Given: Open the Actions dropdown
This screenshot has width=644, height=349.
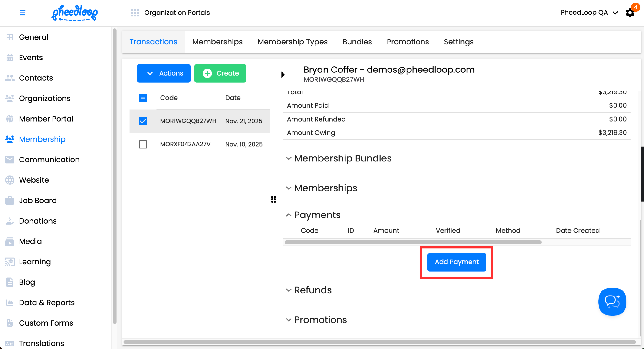Looking at the screenshot, I should (x=164, y=73).
